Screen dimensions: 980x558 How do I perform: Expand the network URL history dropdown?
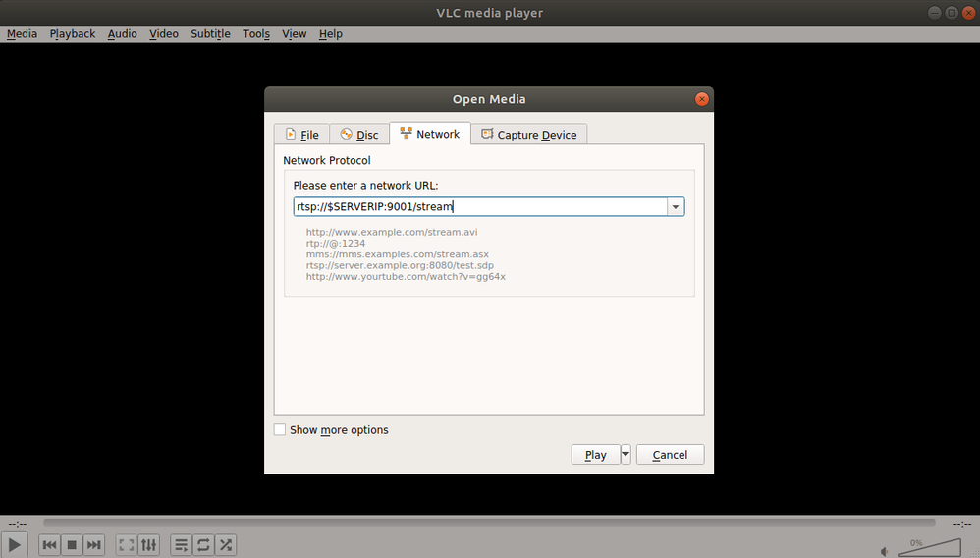pyautogui.click(x=676, y=207)
